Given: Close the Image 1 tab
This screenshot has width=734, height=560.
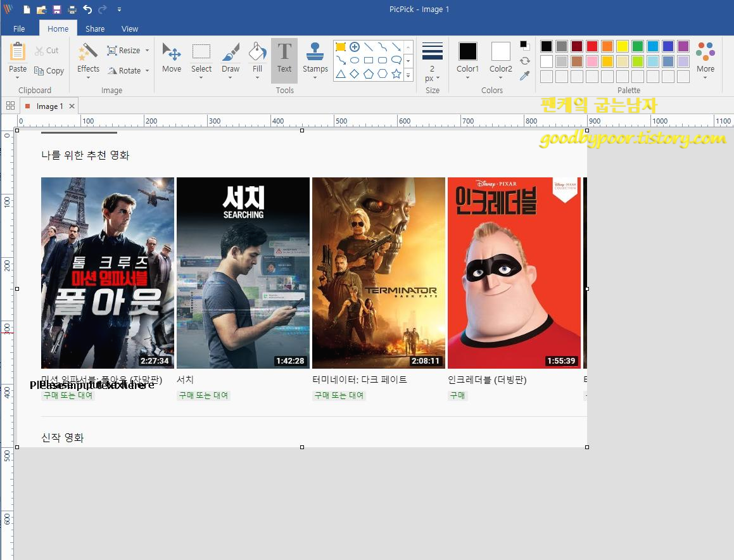Looking at the screenshot, I should pos(72,106).
